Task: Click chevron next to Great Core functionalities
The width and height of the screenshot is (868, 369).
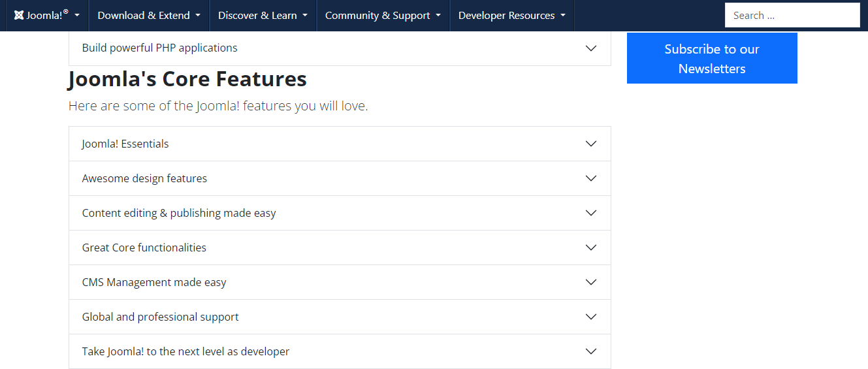Action: (591, 248)
